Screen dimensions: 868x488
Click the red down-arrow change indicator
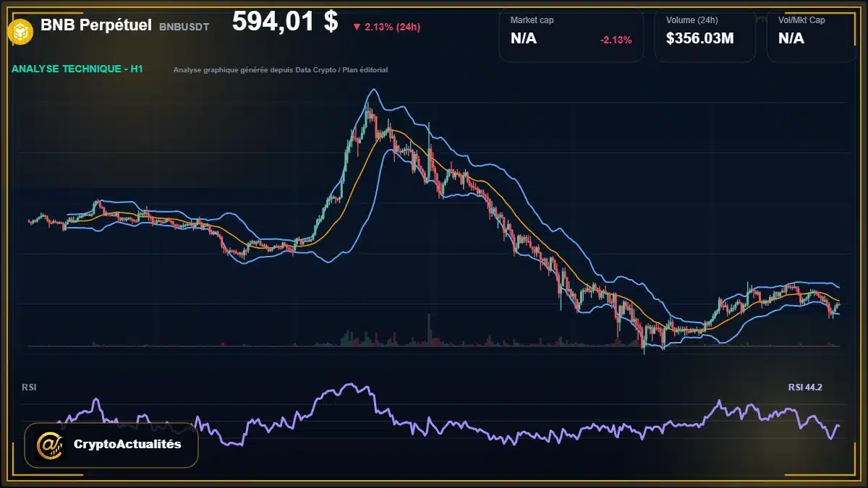pyautogui.click(x=357, y=27)
